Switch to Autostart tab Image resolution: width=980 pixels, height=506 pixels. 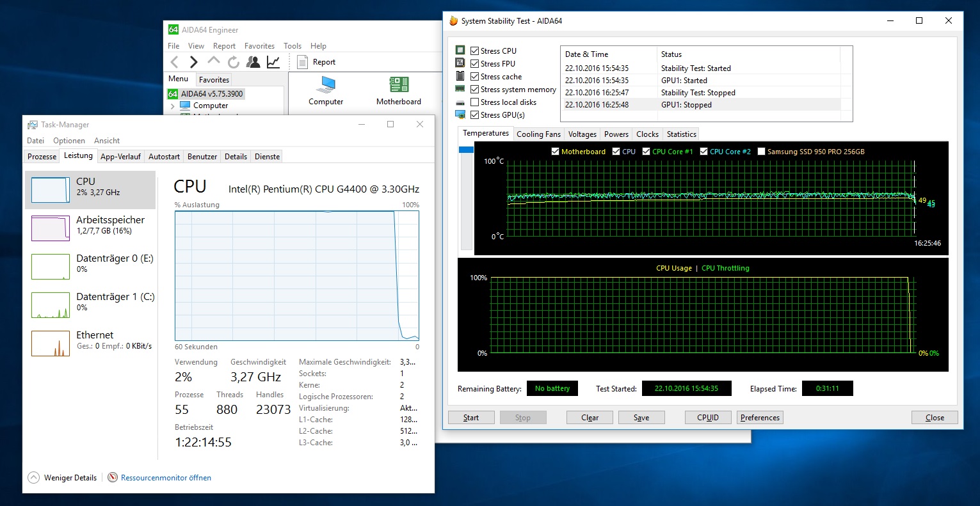[164, 157]
